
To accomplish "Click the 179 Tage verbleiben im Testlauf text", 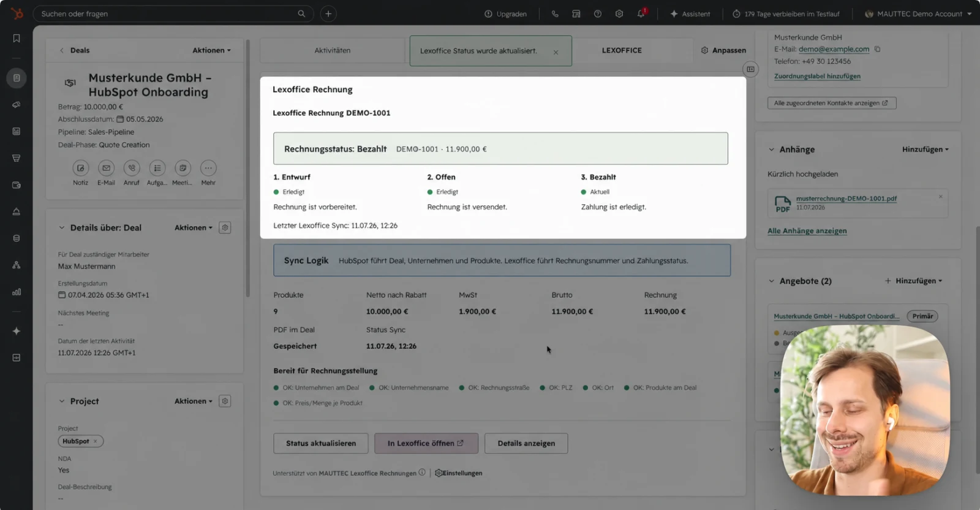I will [x=792, y=13].
